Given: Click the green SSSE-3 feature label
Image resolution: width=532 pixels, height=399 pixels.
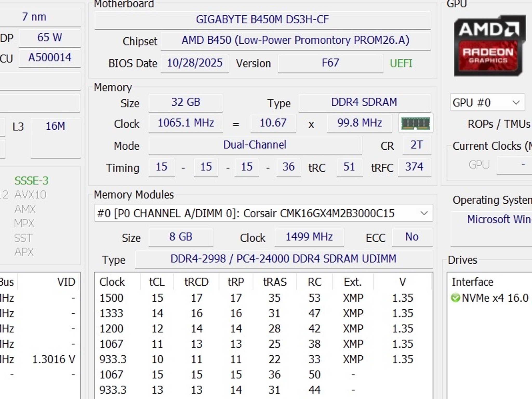Looking at the screenshot, I should pyautogui.click(x=31, y=181).
